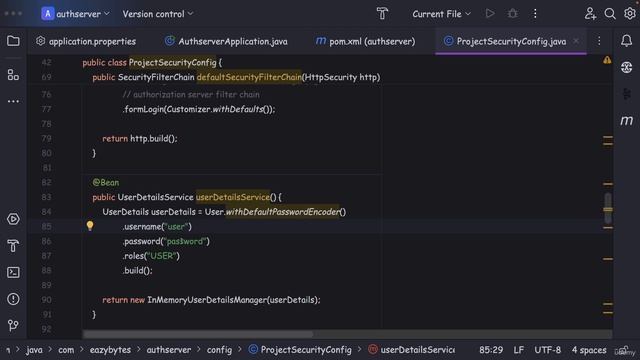Click the yellow light bulb quick-fix icon

pos(90,226)
